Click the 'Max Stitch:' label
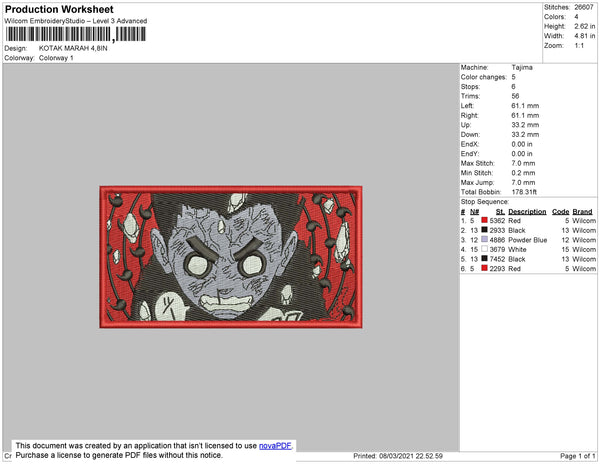This screenshot has height=464, width=600. click(x=478, y=163)
